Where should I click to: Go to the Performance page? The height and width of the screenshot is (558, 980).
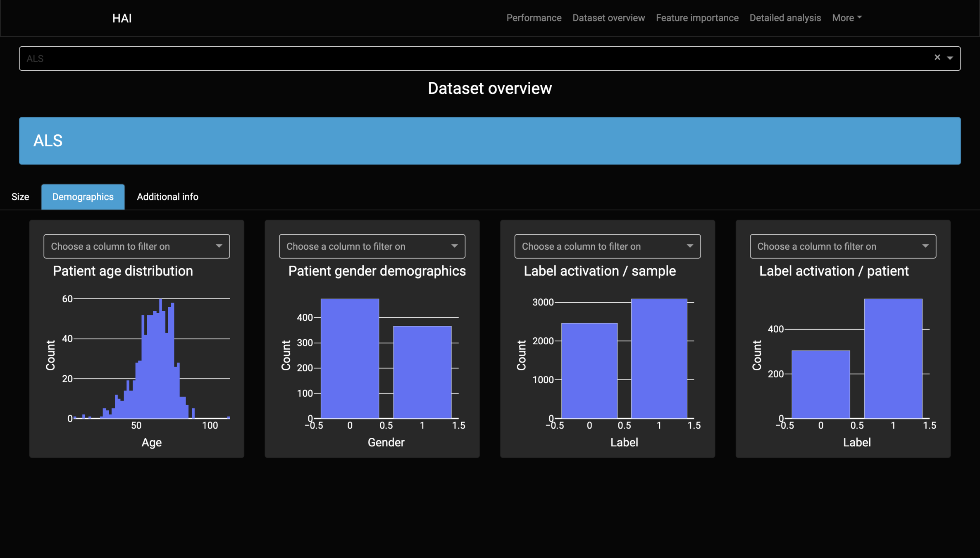[x=534, y=18]
